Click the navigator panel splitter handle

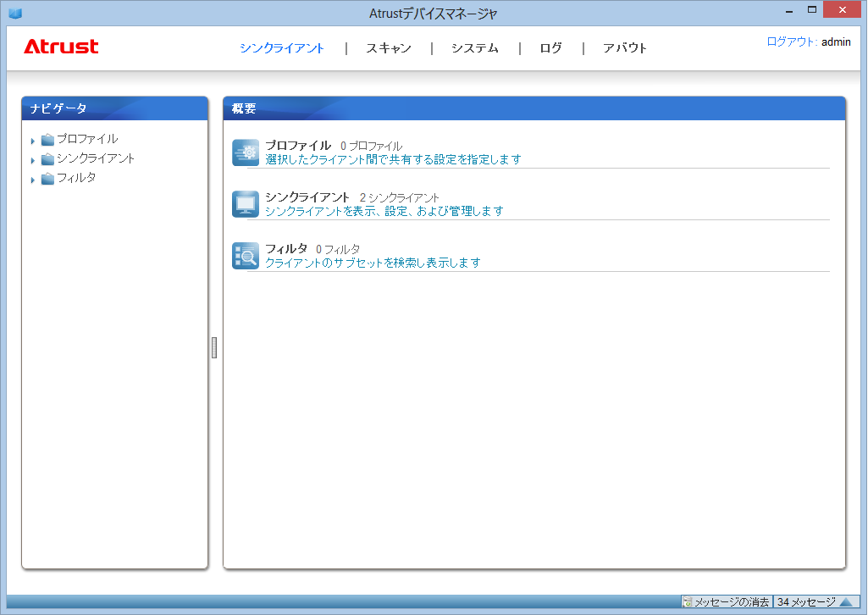click(x=214, y=347)
